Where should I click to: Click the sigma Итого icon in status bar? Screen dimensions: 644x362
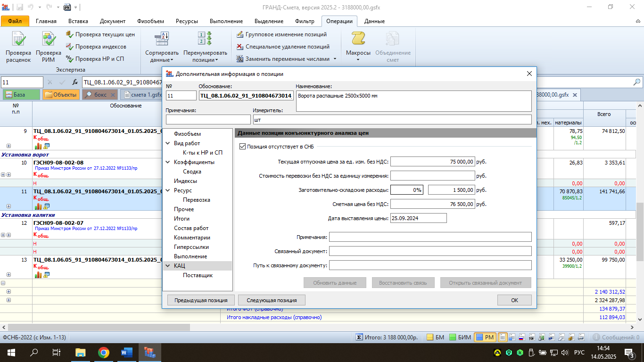click(x=359, y=337)
